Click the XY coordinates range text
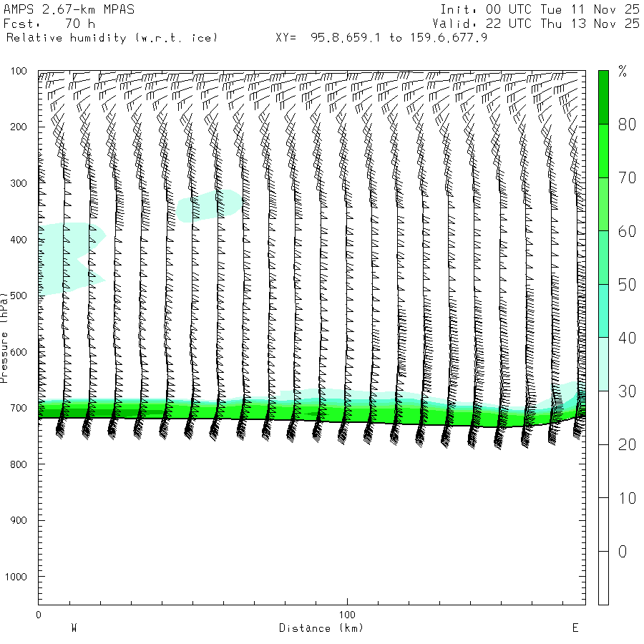Screen dimensions: 644x644 click(x=381, y=37)
